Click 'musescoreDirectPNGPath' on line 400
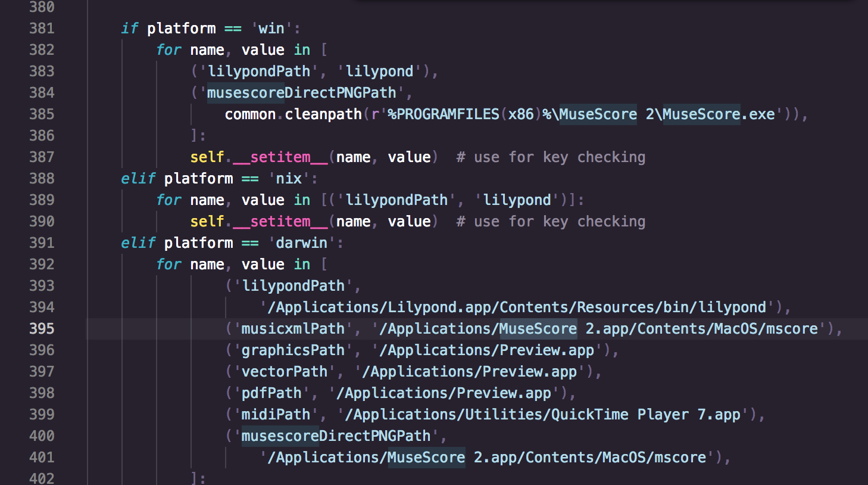Viewport: 868px width, 485px height. [x=336, y=436]
